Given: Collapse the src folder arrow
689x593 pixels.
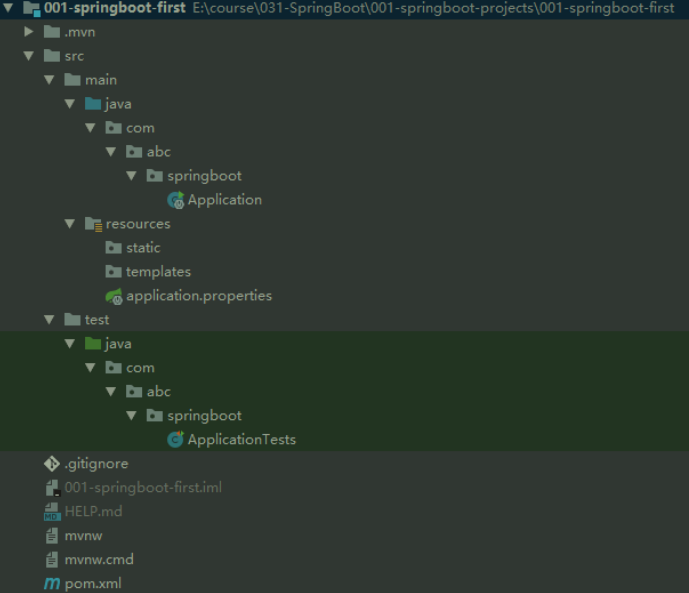Looking at the screenshot, I should tap(29, 56).
